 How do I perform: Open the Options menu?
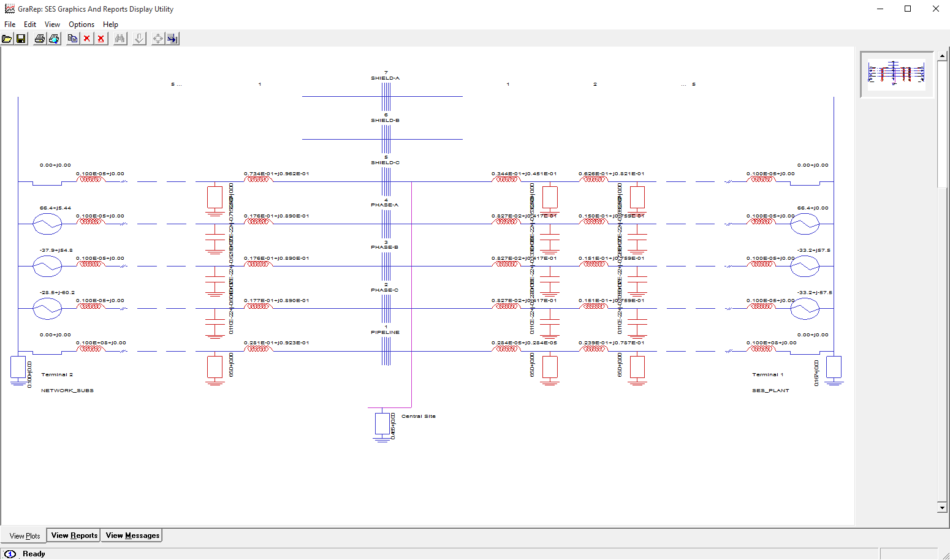[82, 25]
